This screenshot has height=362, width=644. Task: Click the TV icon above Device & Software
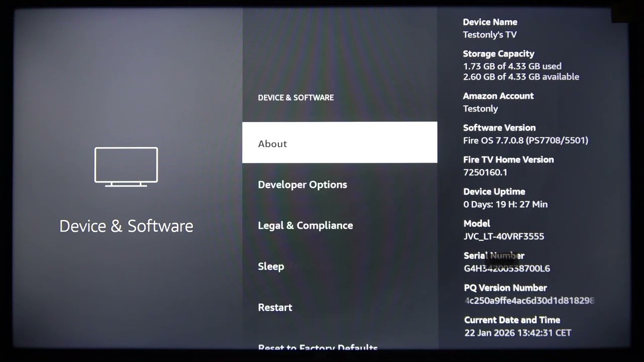(126, 167)
